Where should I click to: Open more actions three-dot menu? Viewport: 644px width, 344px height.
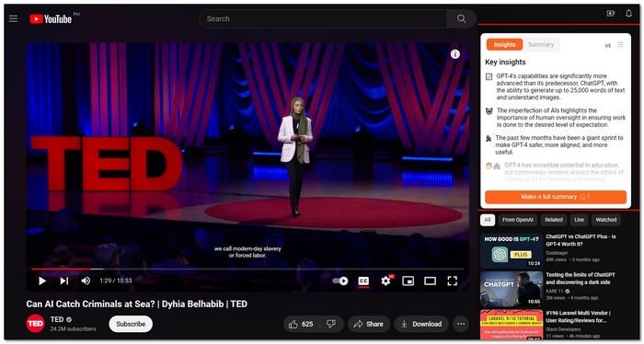click(x=461, y=324)
